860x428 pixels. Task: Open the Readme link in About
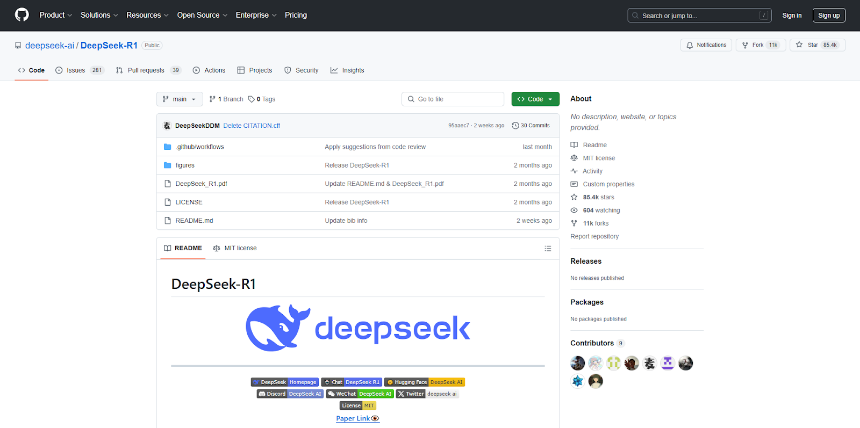coord(589,145)
